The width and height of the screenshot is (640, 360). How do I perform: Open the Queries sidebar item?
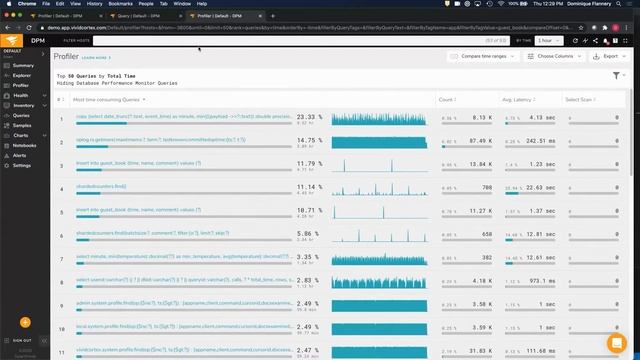tap(21, 116)
